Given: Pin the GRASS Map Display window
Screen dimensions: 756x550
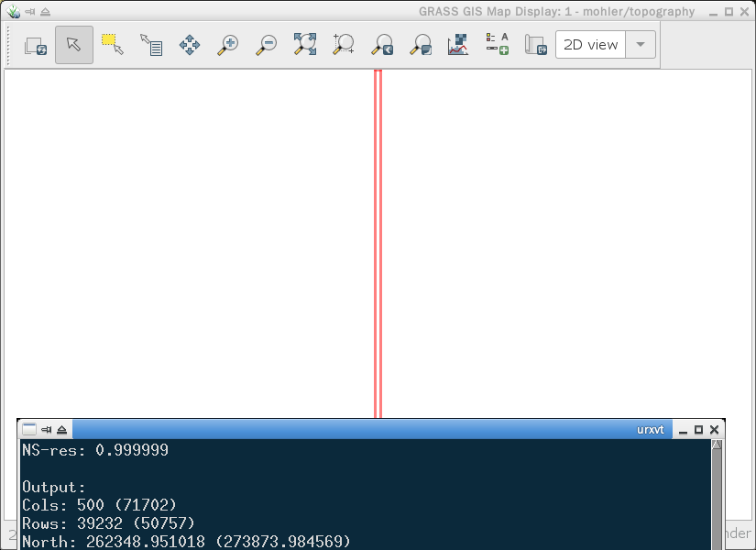Looking at the screenshot, I should coord(30,12).
